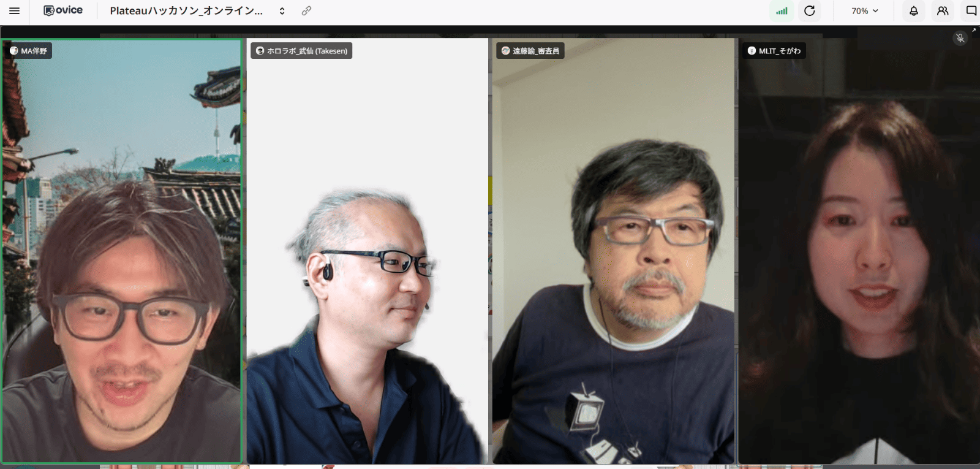
Task: Select the 遠藤諭_審査員 video tile
Action: [613, 257]
